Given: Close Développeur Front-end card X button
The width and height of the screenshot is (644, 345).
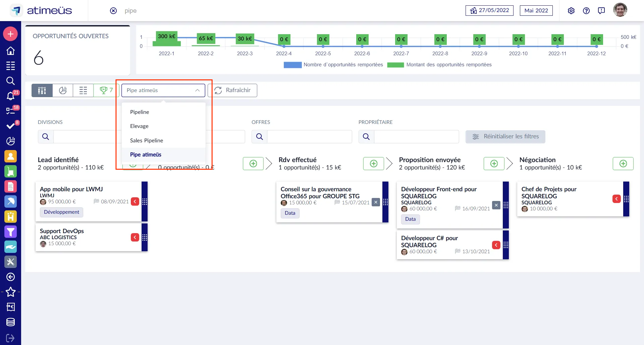Looking at the screenshot, I should (x=496, y=205).
